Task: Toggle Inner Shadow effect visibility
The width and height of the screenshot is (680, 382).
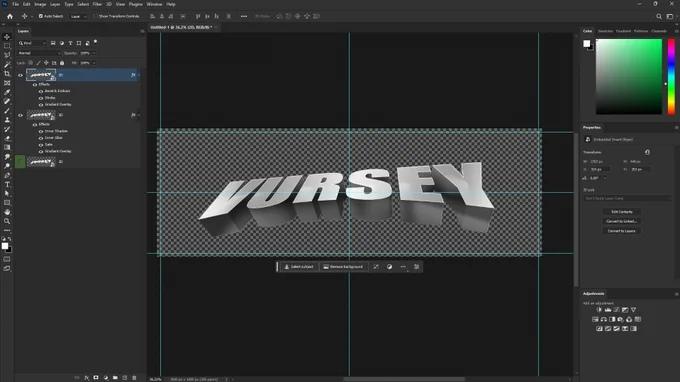Action: (41, 131)
